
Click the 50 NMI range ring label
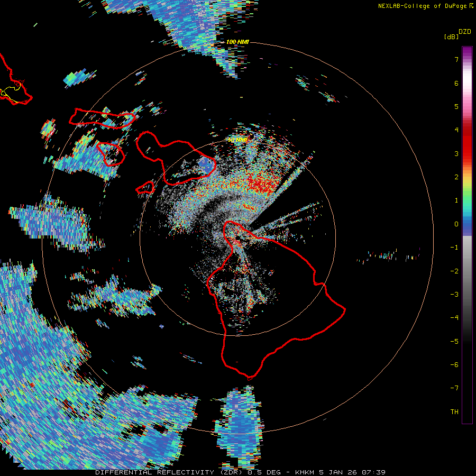(237, 140)
